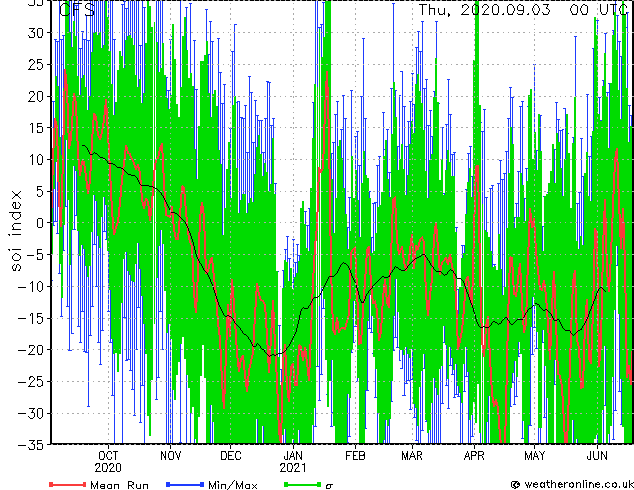Click the 30 y-axis value

point(36,33)
